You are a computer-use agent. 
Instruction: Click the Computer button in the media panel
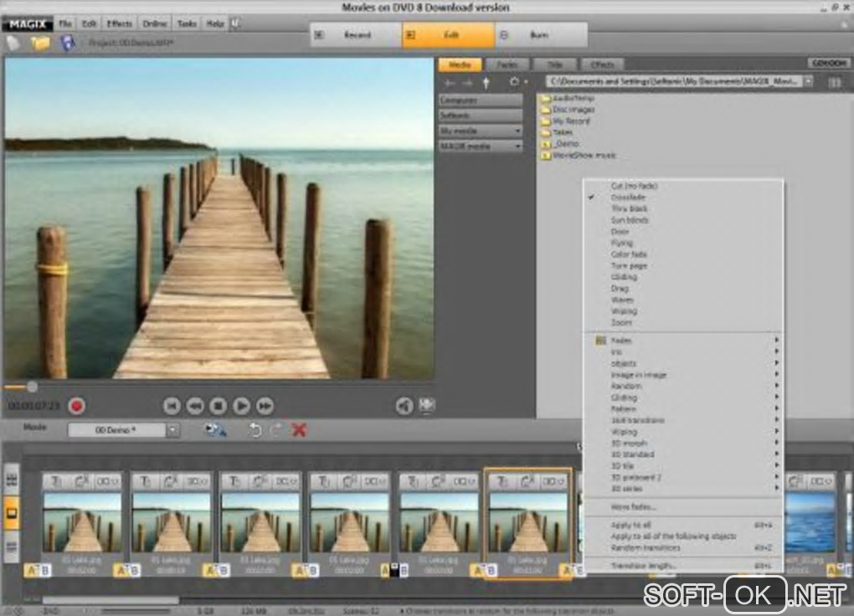(x=481, y=100)
